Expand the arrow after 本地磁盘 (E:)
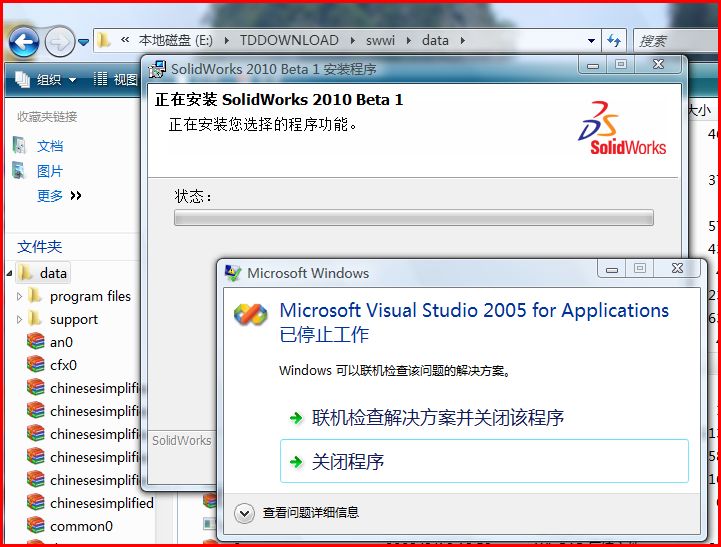 (226, 40)
